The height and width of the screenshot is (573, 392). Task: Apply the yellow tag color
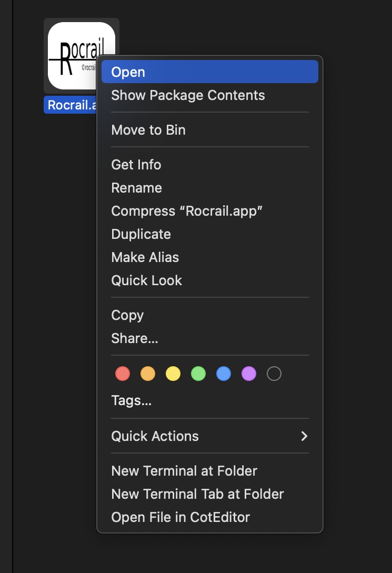(173, 374)
